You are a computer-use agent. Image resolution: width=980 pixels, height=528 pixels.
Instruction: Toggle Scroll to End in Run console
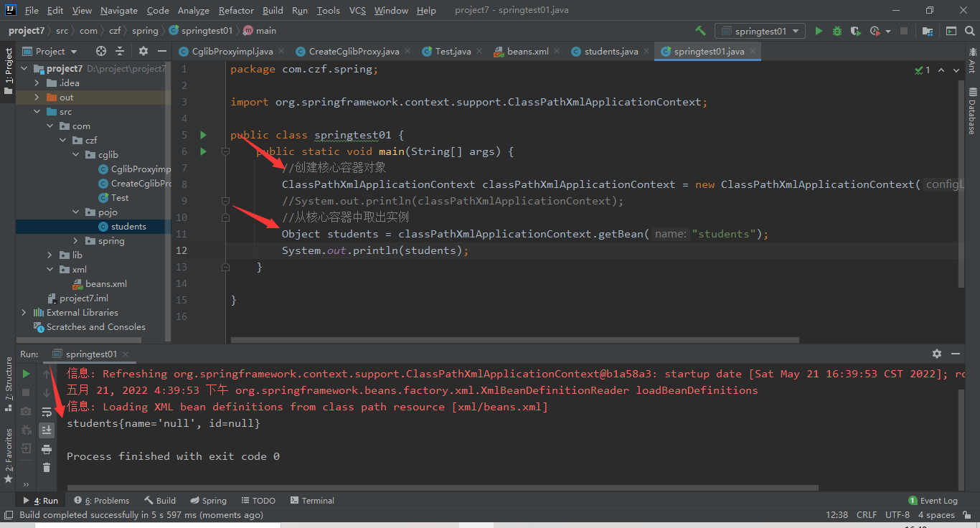tap(47, 430)
